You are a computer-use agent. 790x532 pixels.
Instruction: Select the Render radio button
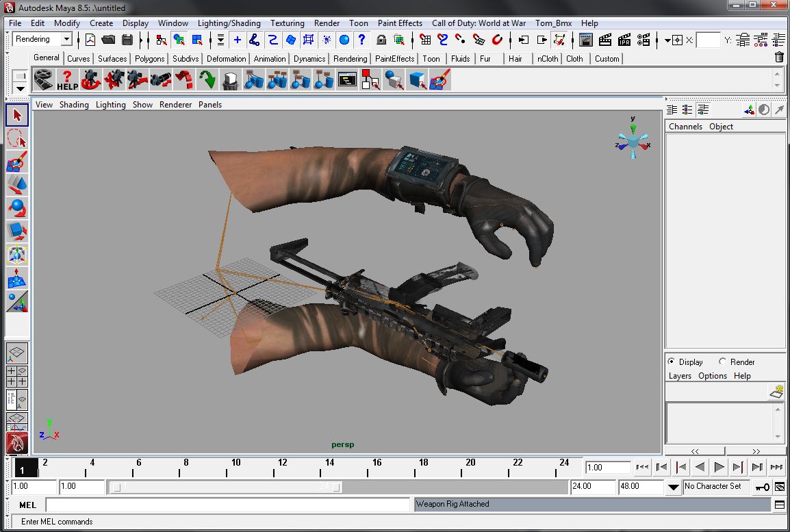point(722,362)
